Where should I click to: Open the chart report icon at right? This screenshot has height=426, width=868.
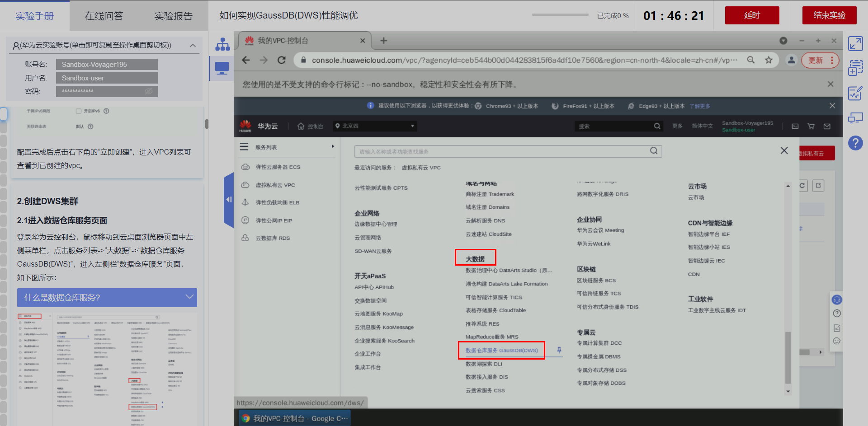855,94
